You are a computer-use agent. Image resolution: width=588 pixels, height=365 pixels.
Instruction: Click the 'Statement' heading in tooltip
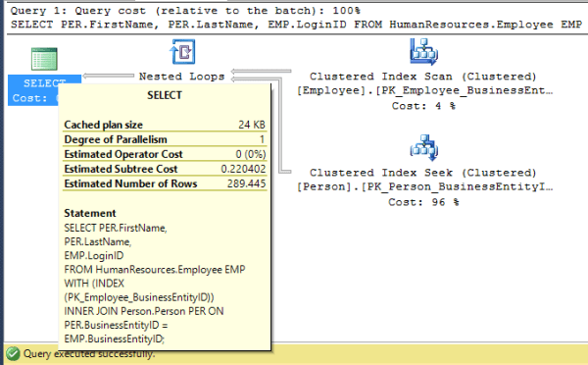click(x=90, y=213)
